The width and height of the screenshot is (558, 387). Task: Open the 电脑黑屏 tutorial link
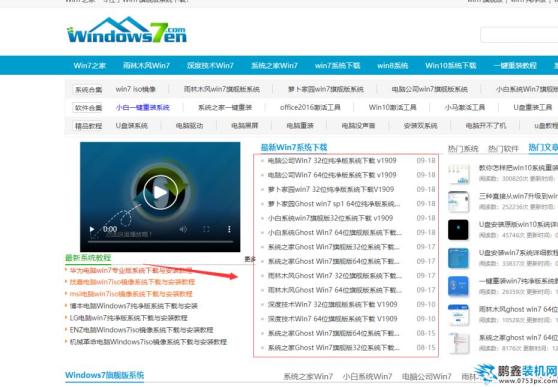[x=244, y=125]
